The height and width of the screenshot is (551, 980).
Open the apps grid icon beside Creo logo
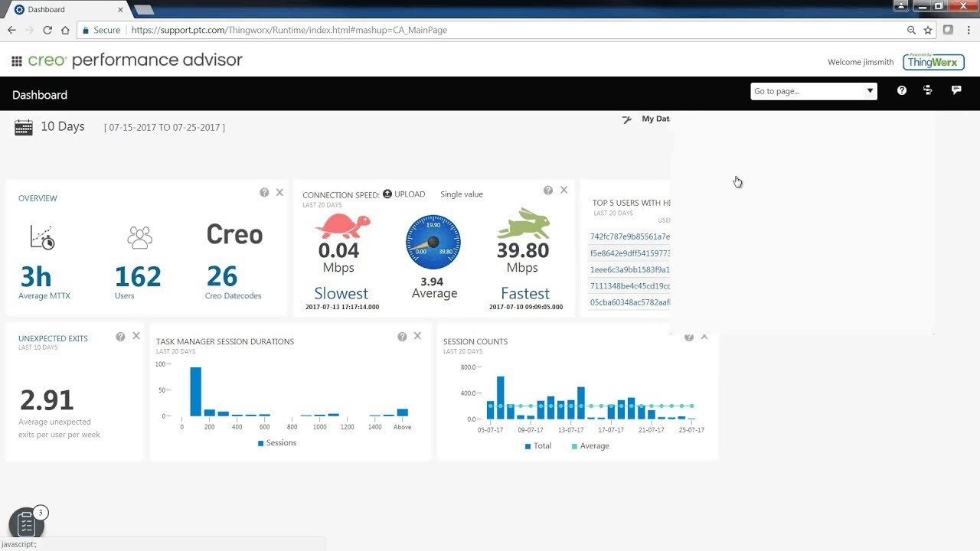click(16, 61)
